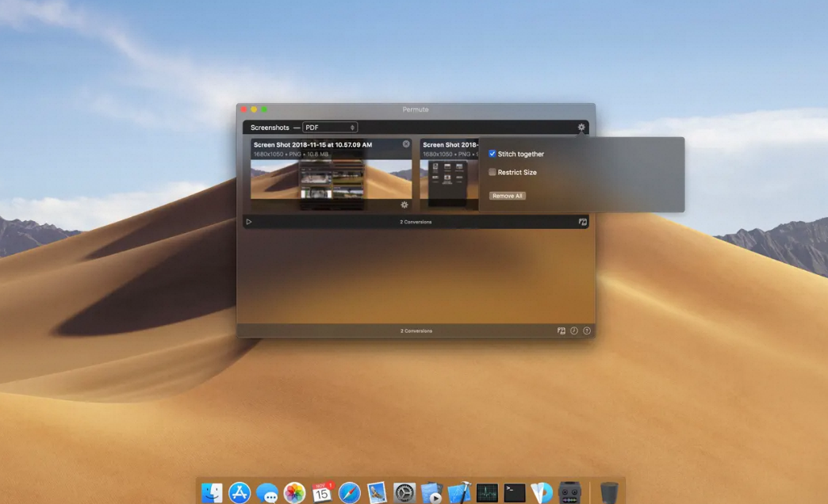
Task: Open the help question mark icon
Action: coord(587,331)
